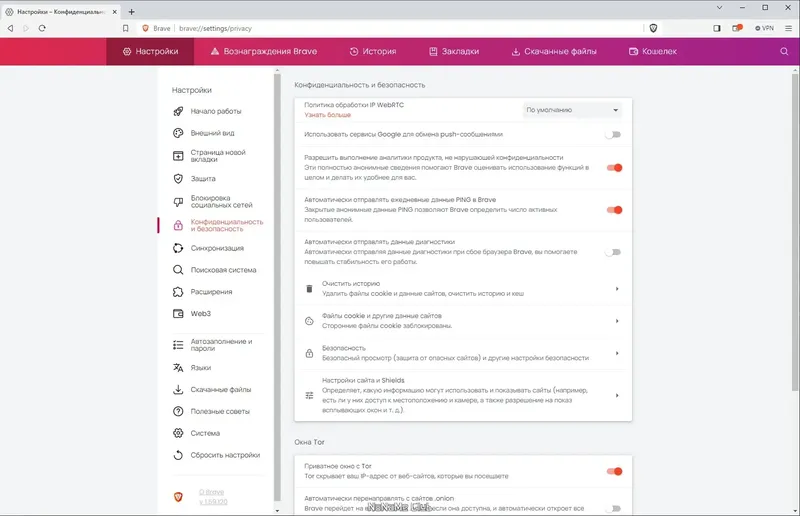The width and height of the screenshot is (800, 516).
Task: Click the Защита shield icon
Action: click(x=178, y=179)
